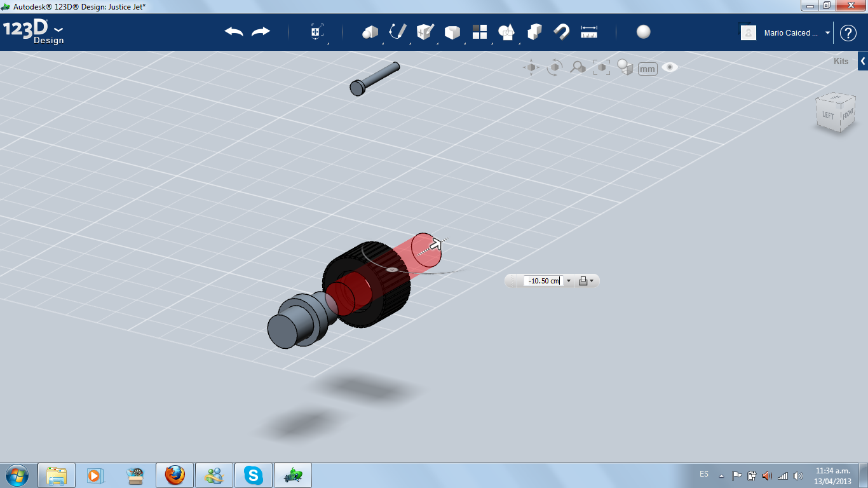Expand the Kits side panel
Image resolution: width=868 pixels, height=488 pixels.
tap(863, 62)
